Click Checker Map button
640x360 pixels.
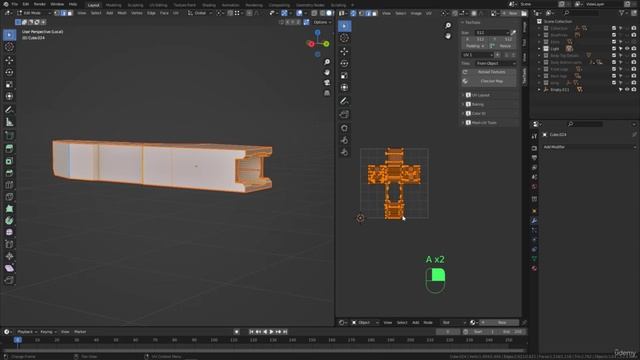click(489, 81)
